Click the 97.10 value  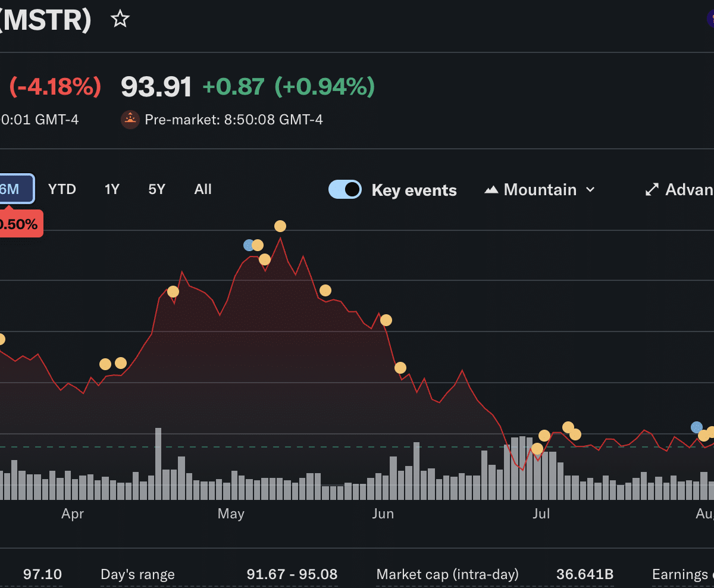[x=42, y=574]
